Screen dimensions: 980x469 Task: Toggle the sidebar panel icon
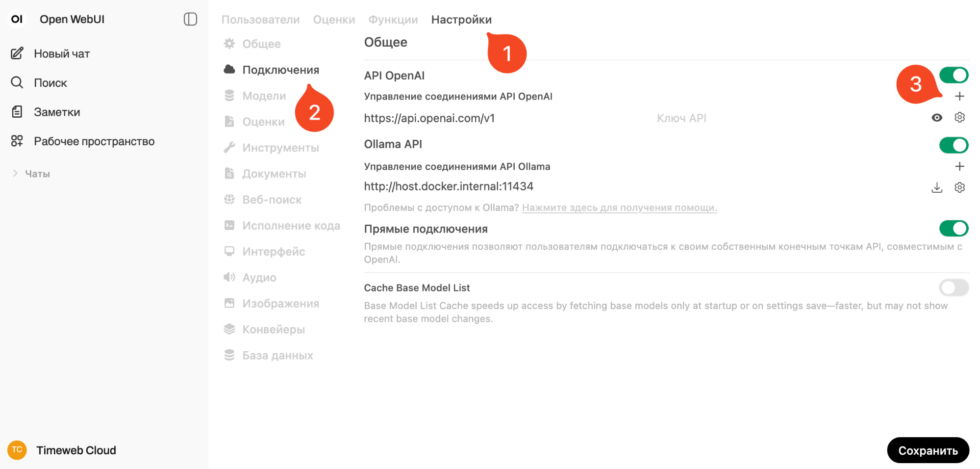coord(190,19)
